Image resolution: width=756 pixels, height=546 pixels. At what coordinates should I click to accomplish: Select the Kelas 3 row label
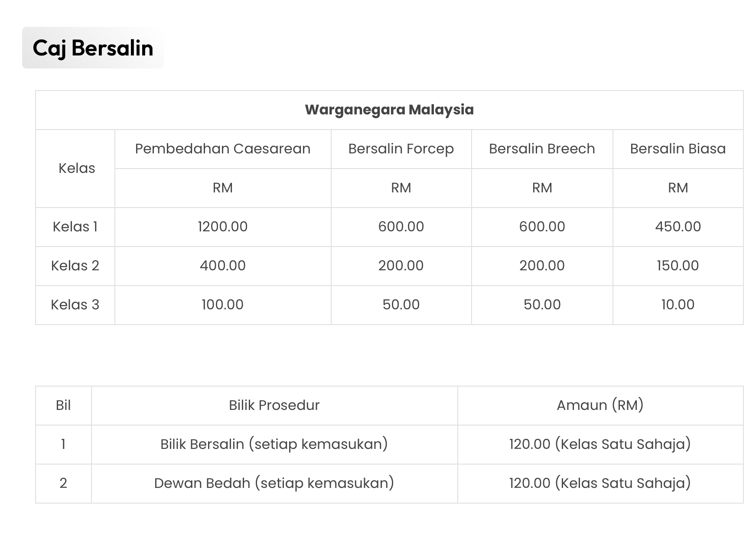75,305
